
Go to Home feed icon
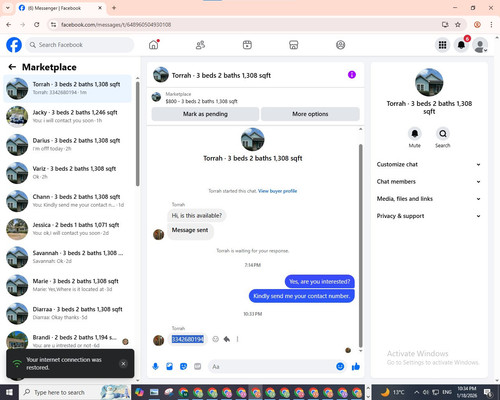(154, 45)
